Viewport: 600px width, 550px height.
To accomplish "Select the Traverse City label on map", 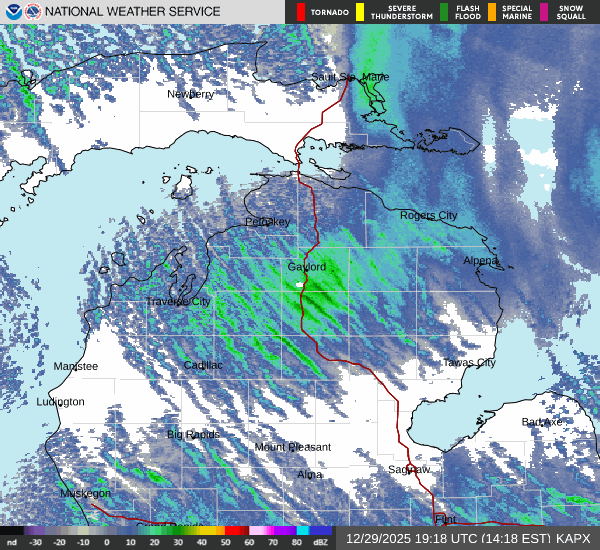I will click(178, 301).
